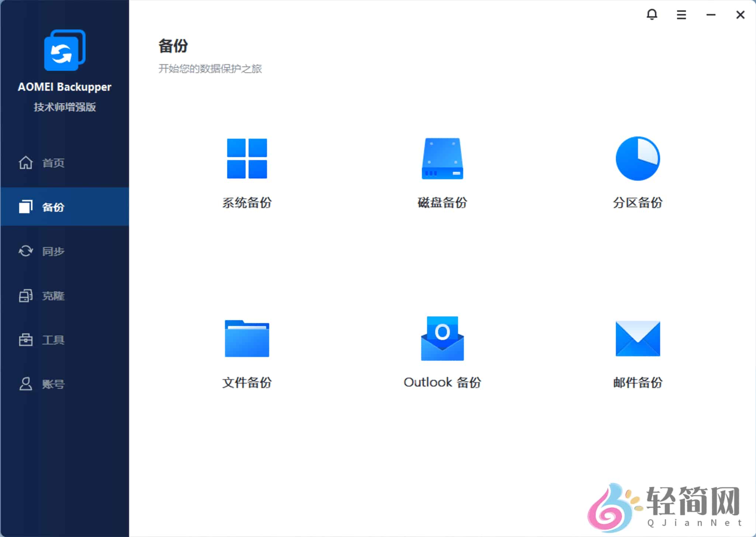Image resolution: width=756 pixels, height=537 pixels.
Task: Switch to the 备份 section
Action: 54,207
